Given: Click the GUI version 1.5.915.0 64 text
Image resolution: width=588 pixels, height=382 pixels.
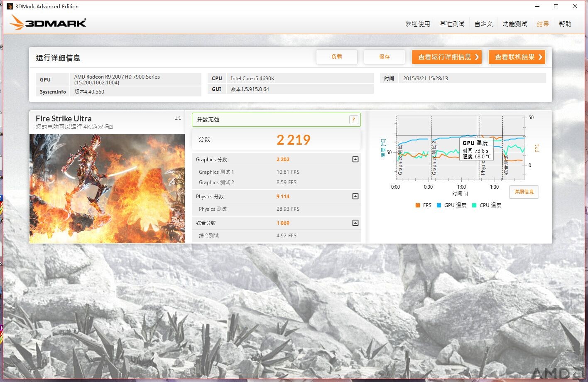Looking at the screenshot, I should pos(250,89).
